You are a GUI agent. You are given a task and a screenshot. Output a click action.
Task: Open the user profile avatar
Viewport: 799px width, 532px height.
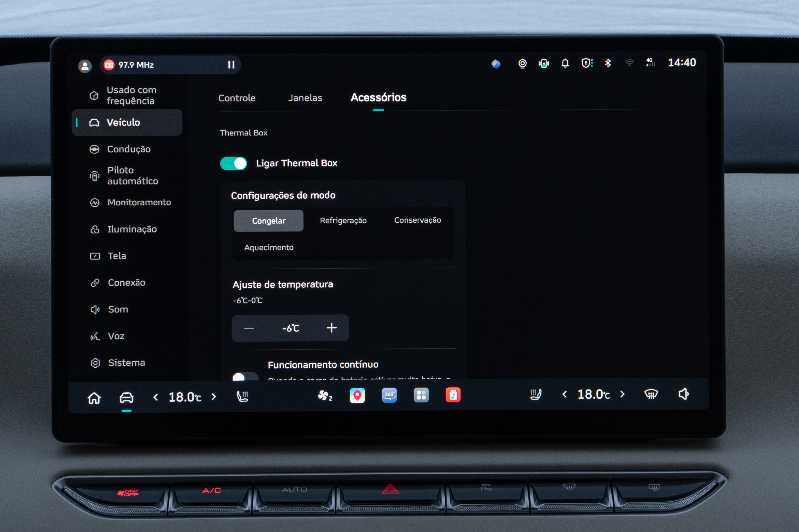click(85, 66)
